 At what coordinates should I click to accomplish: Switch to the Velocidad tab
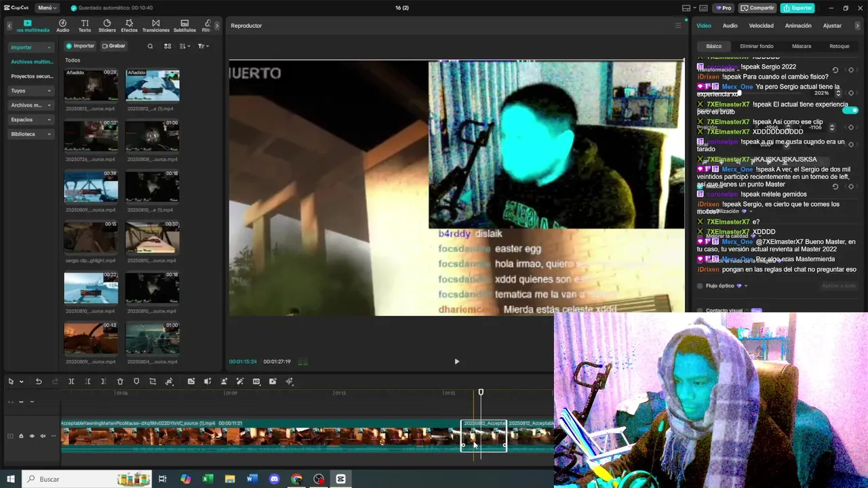[x=761, y=26]
